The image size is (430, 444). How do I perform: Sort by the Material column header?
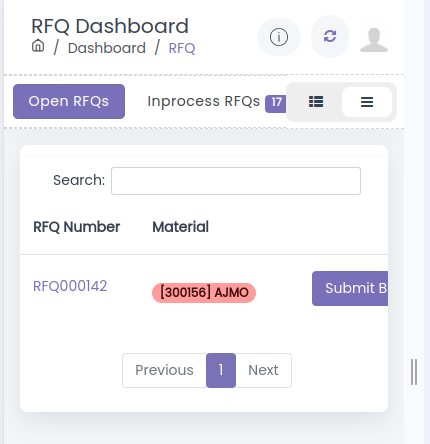tap(181, 227)
